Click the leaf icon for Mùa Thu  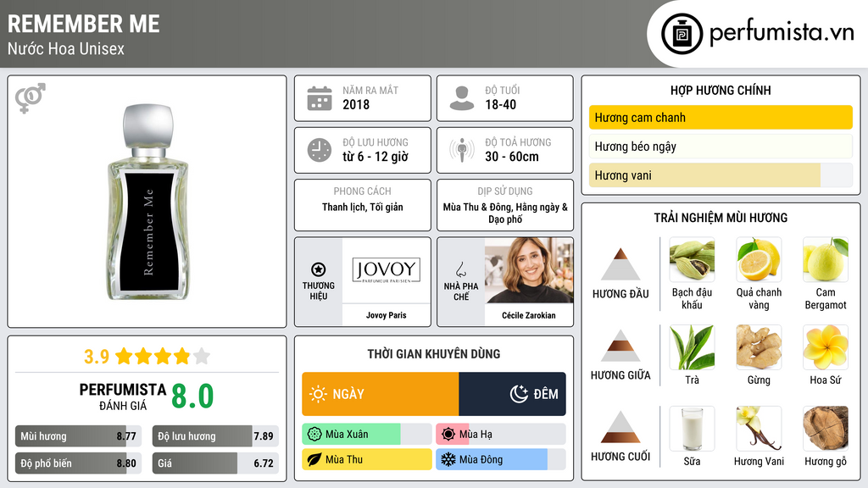tap(314, 459)
